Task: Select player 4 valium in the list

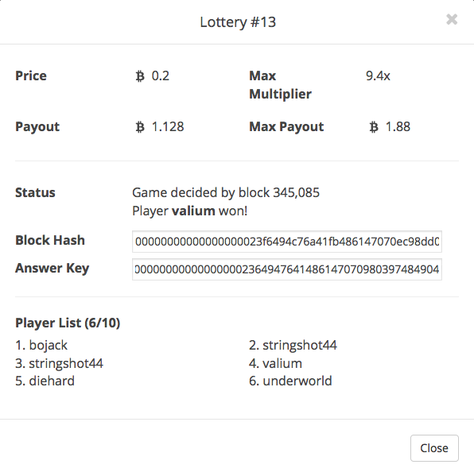Action: 276,363
